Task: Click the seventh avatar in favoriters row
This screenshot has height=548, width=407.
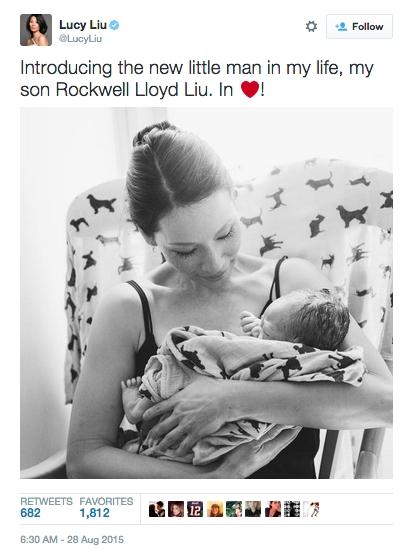Action: 272,509
